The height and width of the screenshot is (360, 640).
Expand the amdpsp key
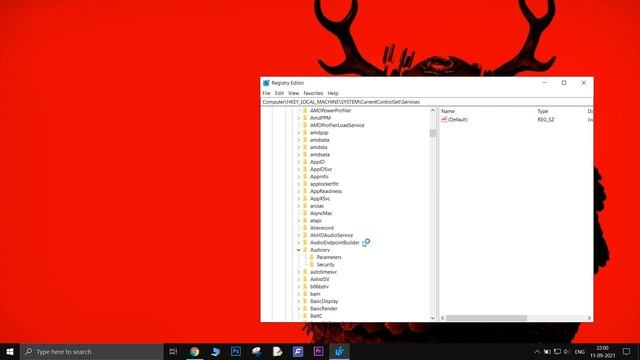298,133
